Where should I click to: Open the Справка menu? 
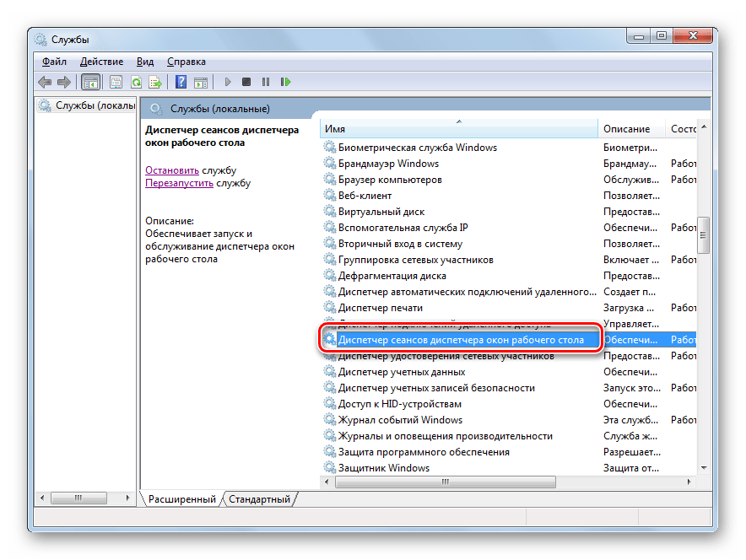click(x=185, y=62)
